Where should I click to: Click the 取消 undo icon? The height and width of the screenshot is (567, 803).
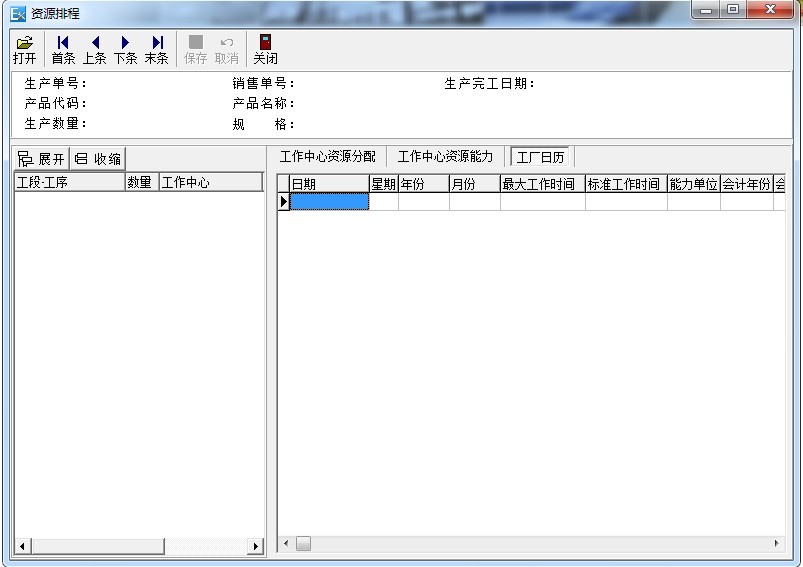click(x=226, y=50)
